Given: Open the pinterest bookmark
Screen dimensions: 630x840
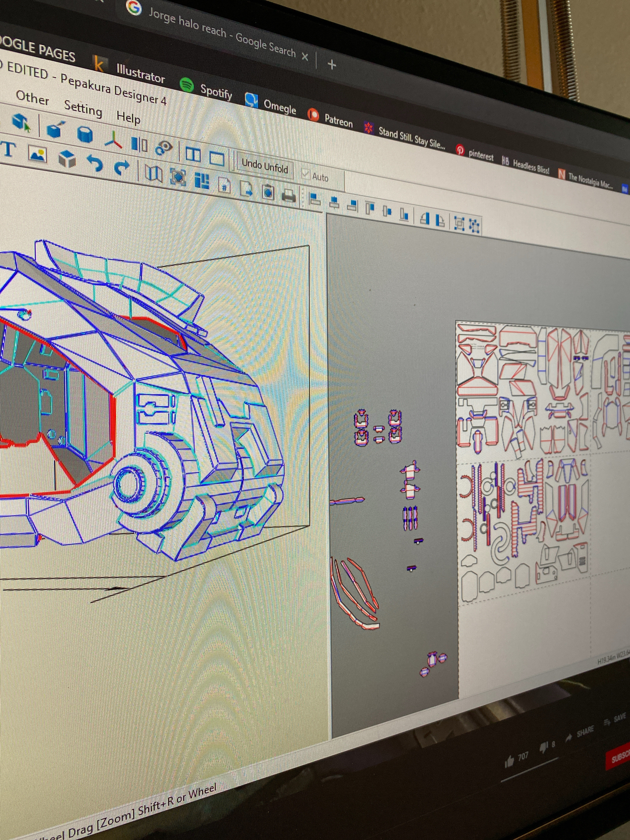Looking at the screenshot, I should [x=475, y=153].
